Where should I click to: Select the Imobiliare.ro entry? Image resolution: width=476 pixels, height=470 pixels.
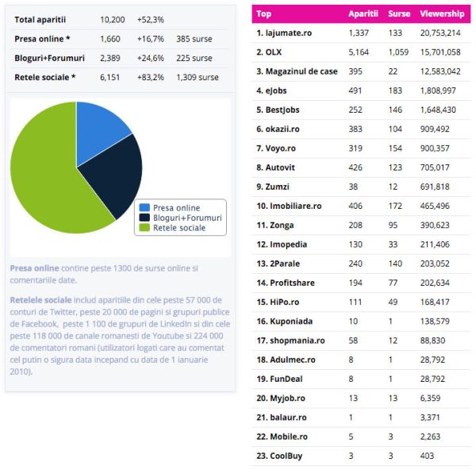tap(289, 206)
